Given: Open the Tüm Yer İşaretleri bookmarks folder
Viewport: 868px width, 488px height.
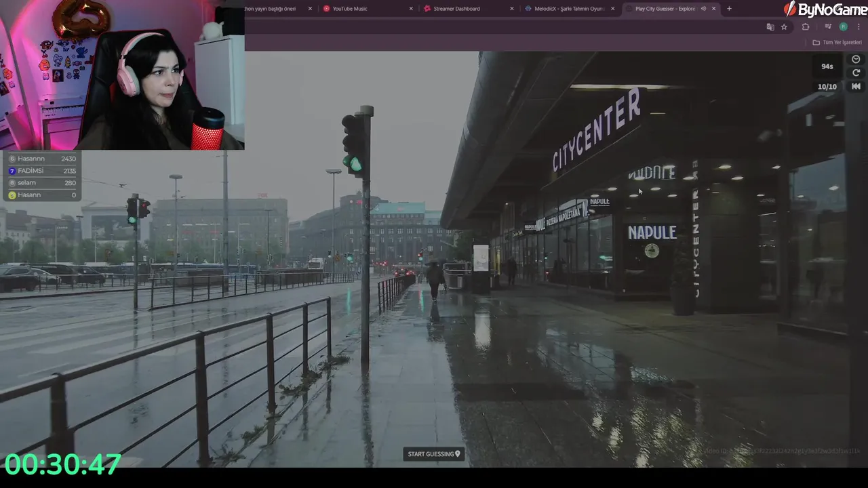Looking at the screenshot, I should pos(837,42).
